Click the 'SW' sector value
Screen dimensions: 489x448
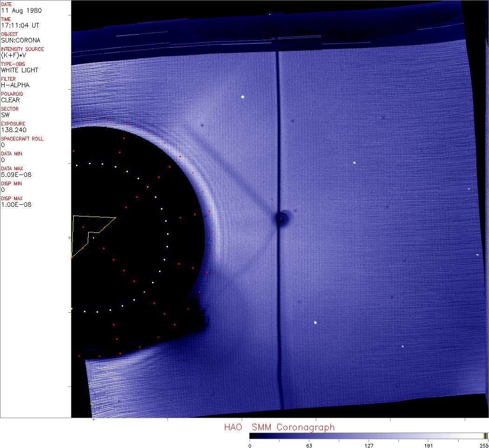tap(5, 115)
